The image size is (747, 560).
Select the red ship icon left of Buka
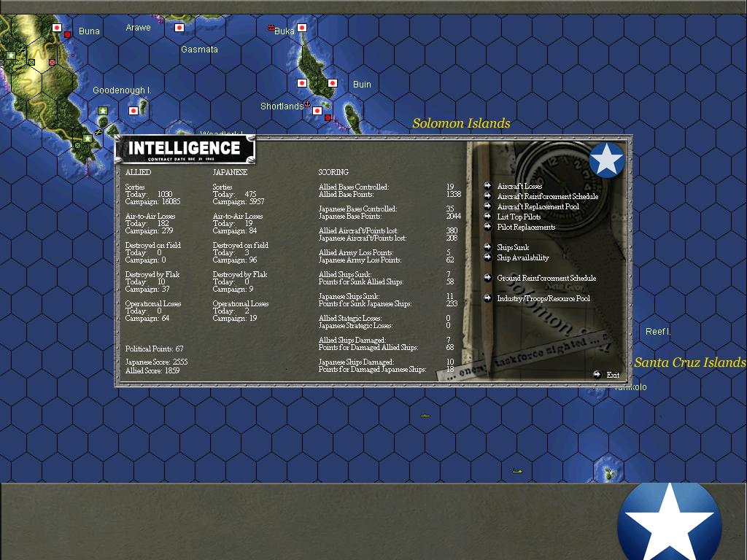click(x=271, y=28)
